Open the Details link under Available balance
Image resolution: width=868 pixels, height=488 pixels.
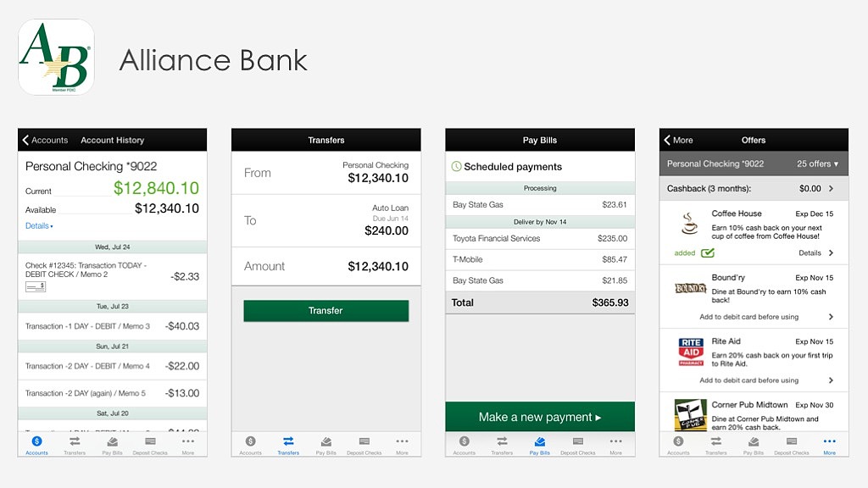click(x=39, y=225)
